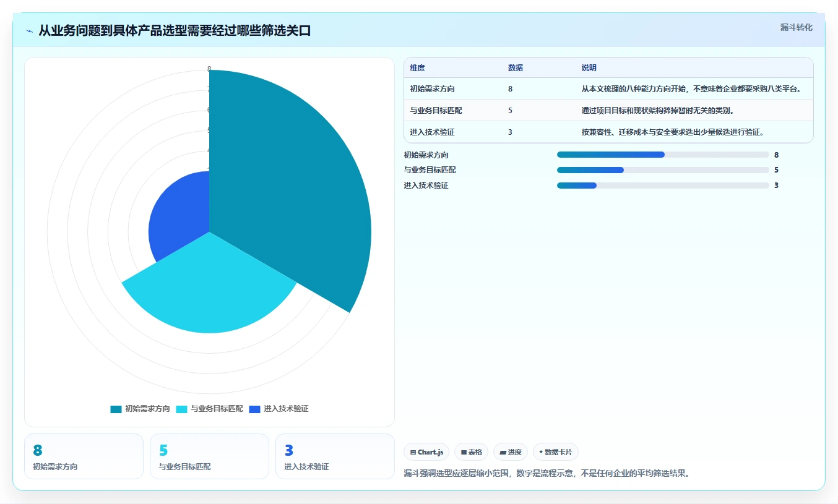Open the 初始需求方向 data card
The width and height of the screenshot is (838, 504).
84,456
